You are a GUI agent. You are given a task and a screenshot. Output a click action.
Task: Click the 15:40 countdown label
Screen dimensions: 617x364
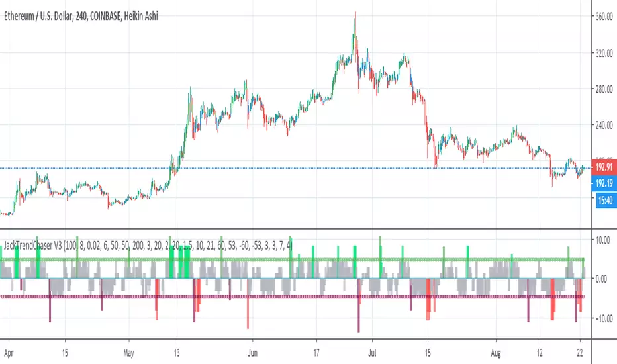click(605, 201)
